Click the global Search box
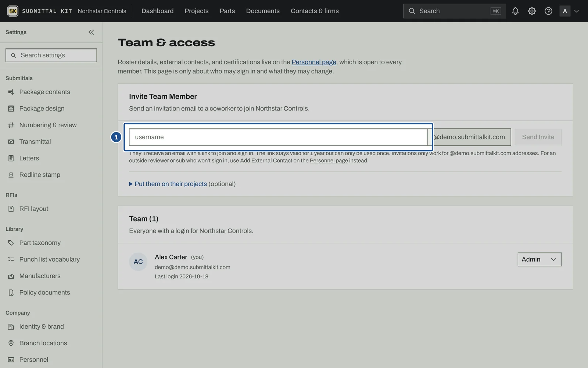This screenshot has width=588, height=368. click(x=454, y=11)
